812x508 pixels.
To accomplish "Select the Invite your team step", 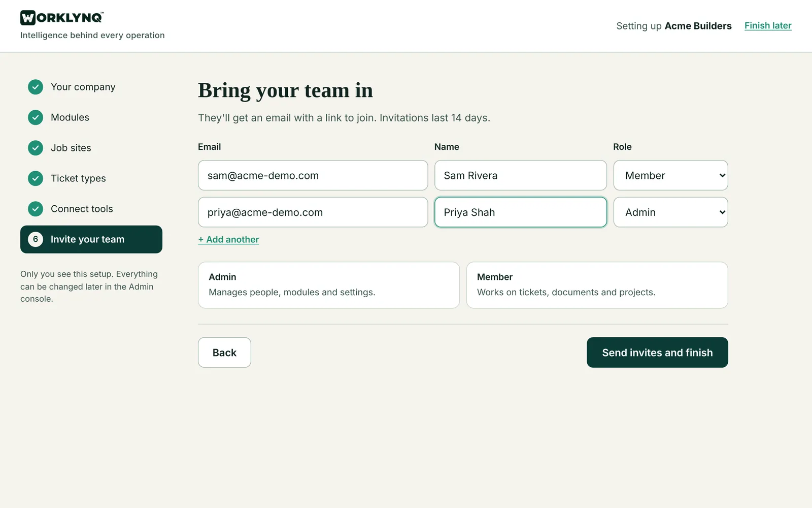I will coord(91,239).
